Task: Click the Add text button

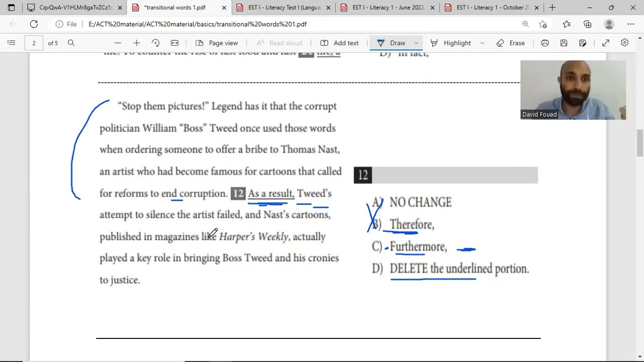Action: coord(340,43)
